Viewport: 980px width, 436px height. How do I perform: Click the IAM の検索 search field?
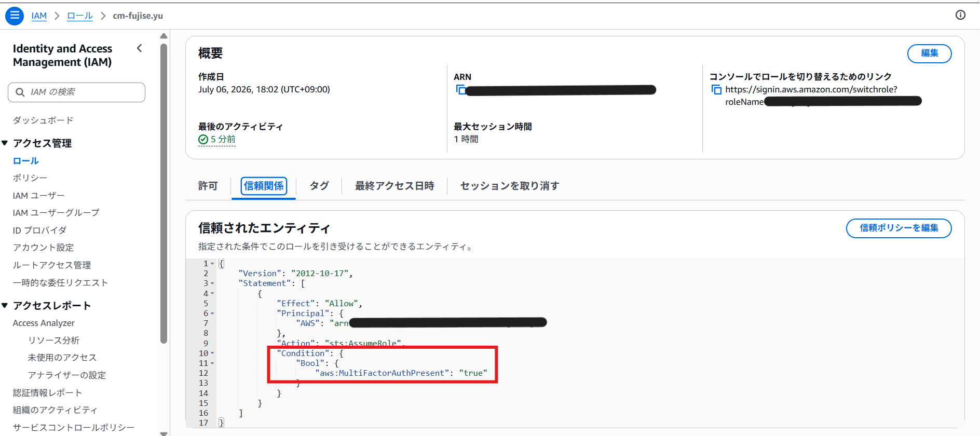(76, 92)
